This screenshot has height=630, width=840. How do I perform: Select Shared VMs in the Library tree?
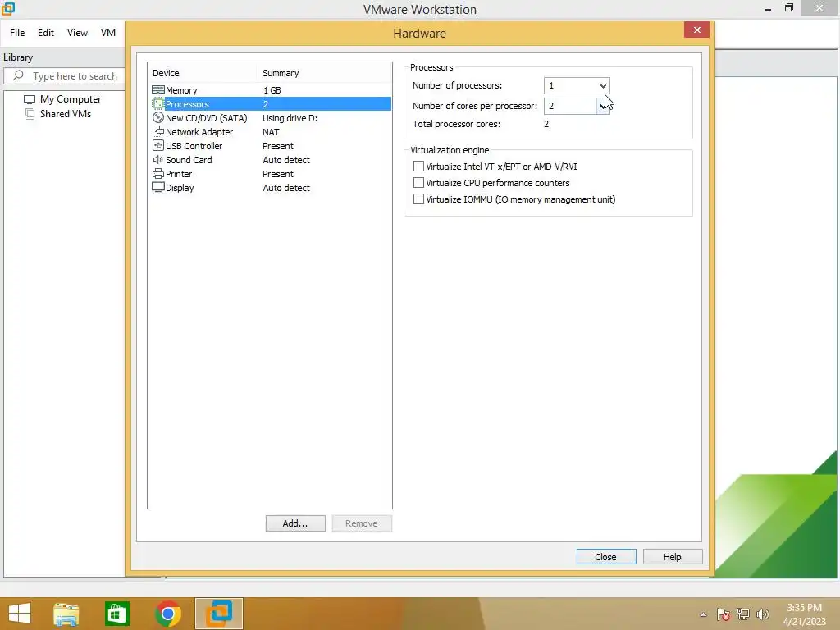[x=66, y=113]
